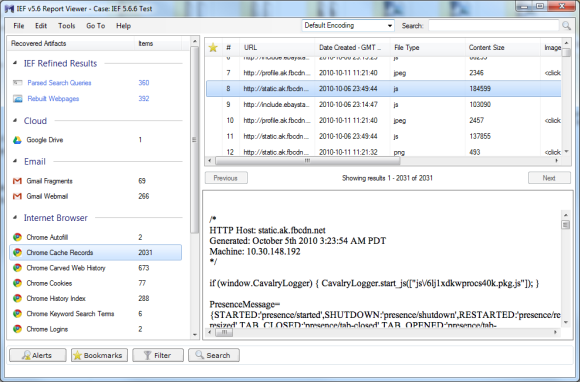Click the artifacts panel scroll-down arrow
The width and height of the screenshot is (580, 382).
coord(195,335)
